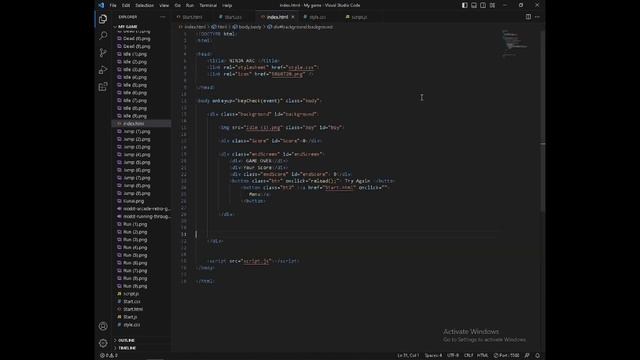The image size is (640, 360).
Task: Open style.css in the Explorer file list
Action: [141, 325]
